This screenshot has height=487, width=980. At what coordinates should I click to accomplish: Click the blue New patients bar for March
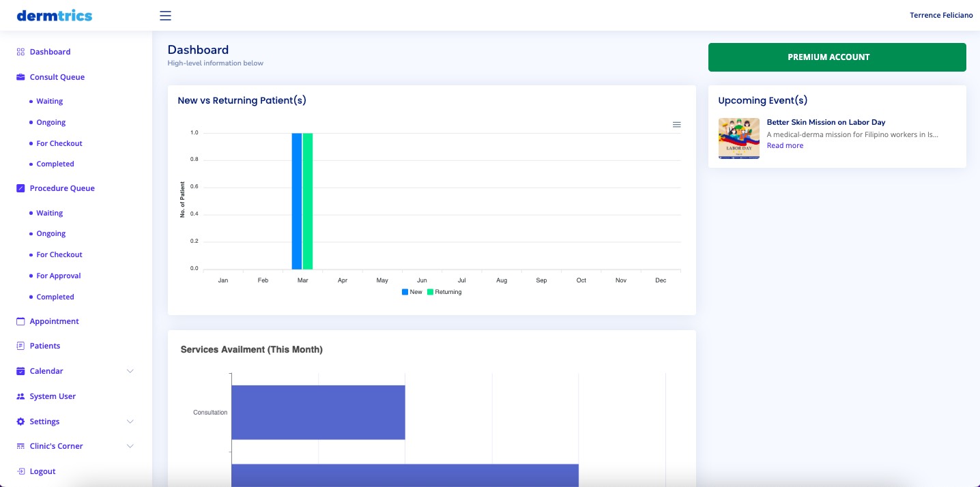[296, 201]
